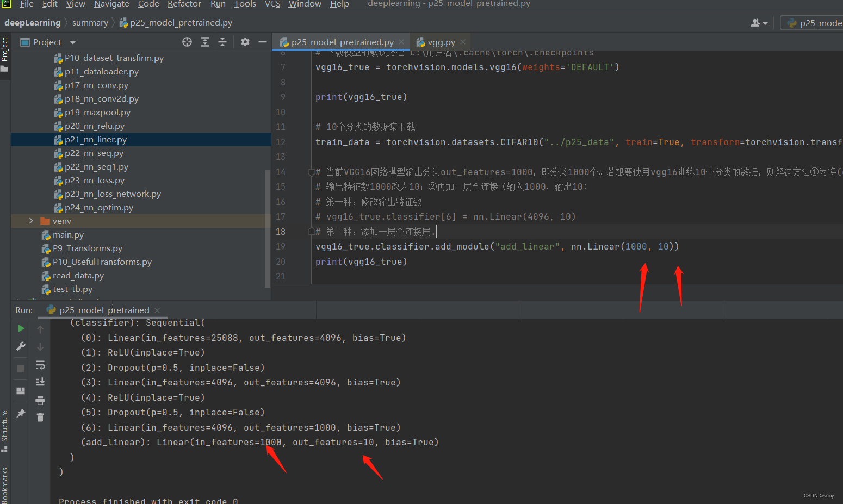Open the File menu
843x504 pixels.
pos(27,4)
